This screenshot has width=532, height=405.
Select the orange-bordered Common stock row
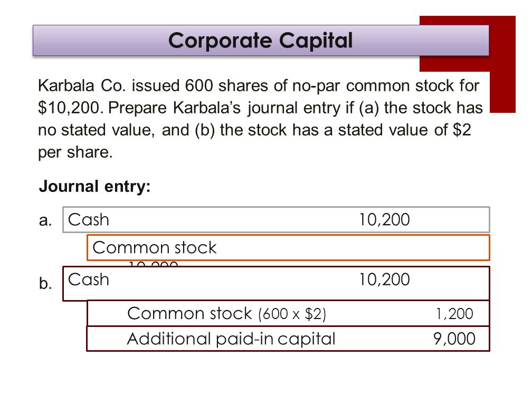pyautogui.click(x=288, y=247)
